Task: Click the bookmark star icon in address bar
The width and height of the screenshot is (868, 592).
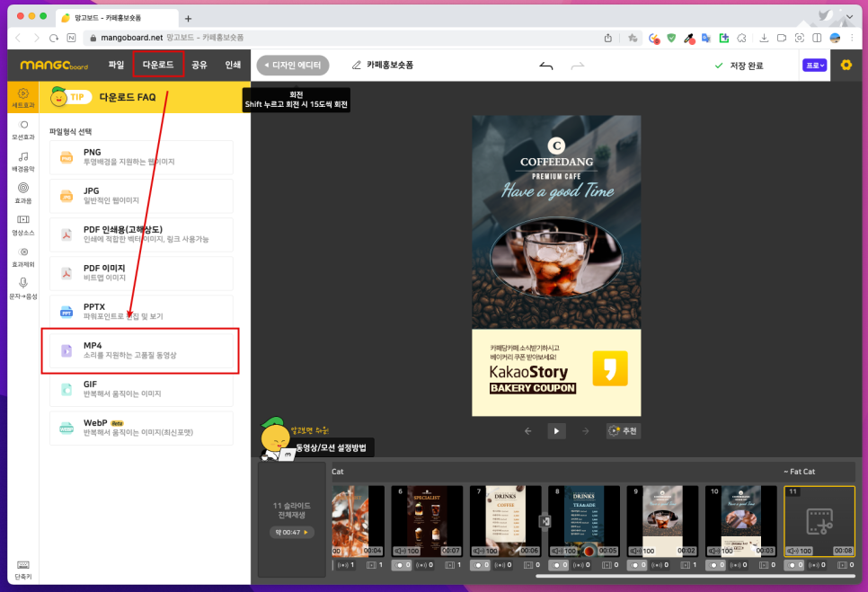Action: coord(633,38)
